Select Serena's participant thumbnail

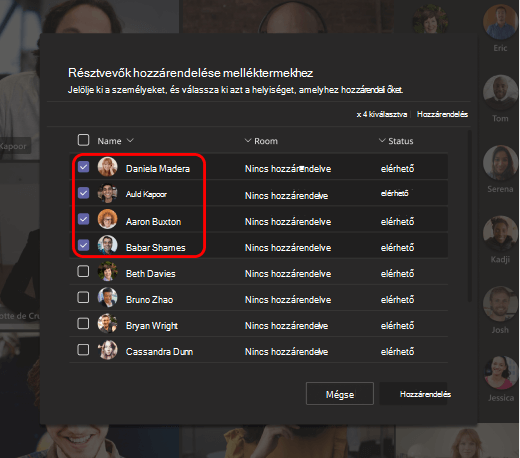pyautogui.click(x=500, y=163)
